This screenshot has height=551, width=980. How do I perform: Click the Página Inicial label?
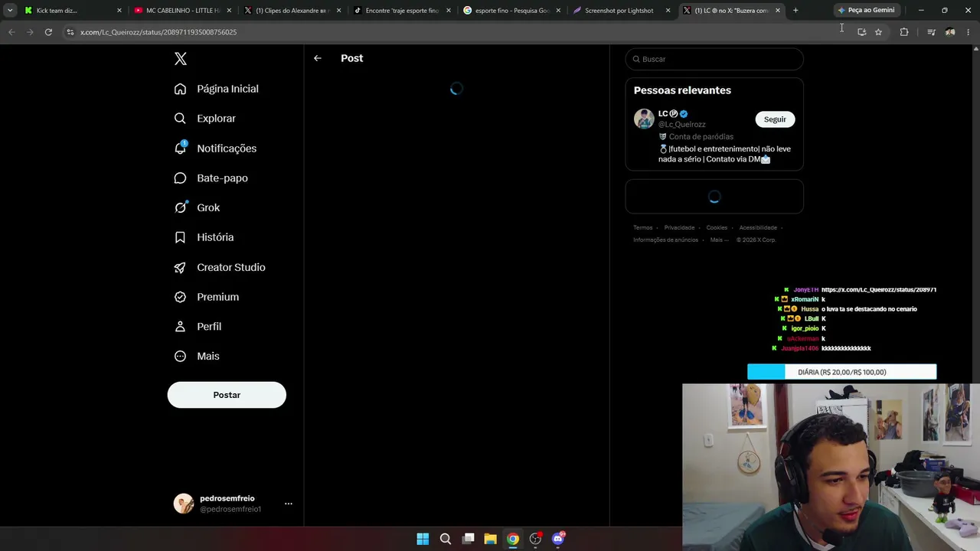(227, 89)
